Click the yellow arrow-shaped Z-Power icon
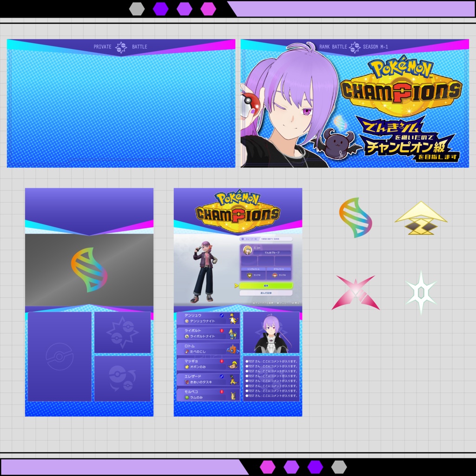The image size is (476, 476). pyautogui.click(x=421, y=218)
